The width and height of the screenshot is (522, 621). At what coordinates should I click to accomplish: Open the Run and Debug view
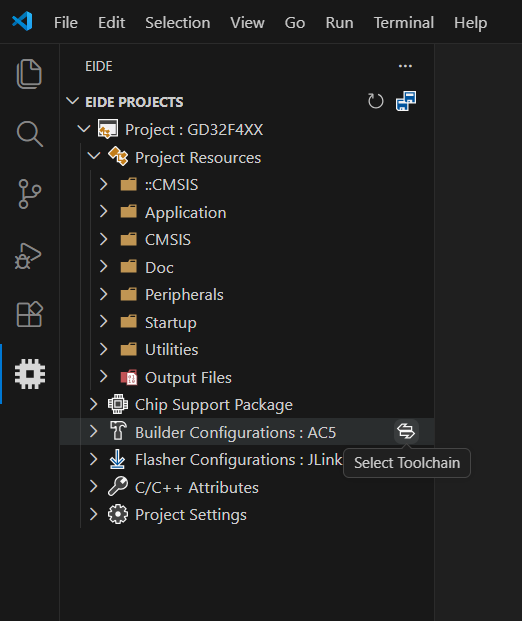(28, 256)
